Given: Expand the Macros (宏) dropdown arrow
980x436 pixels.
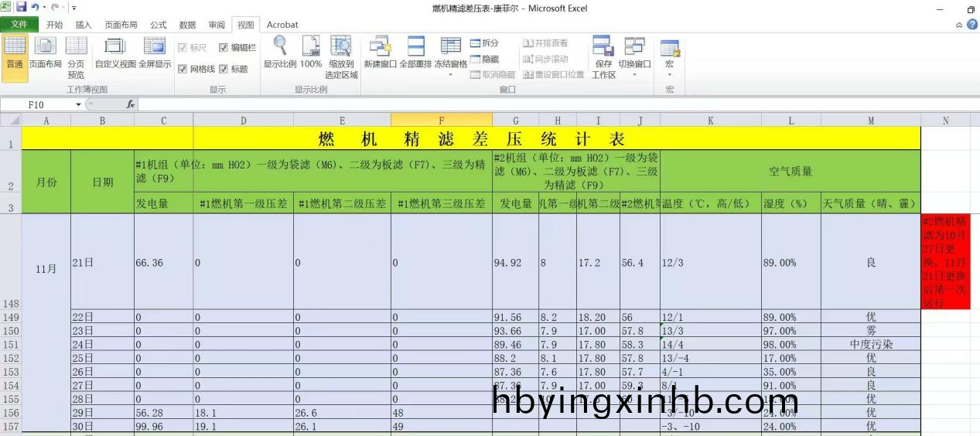Looking at the screenshot, I should [670, 75].
